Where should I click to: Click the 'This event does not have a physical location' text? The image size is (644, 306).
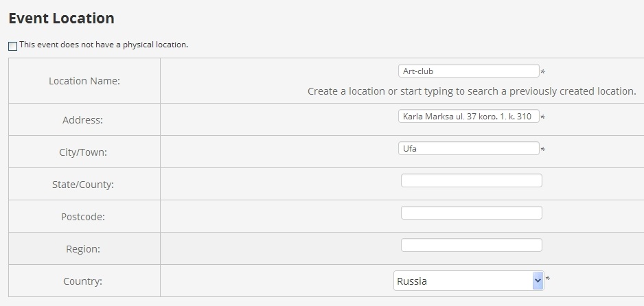pos(104,45)
